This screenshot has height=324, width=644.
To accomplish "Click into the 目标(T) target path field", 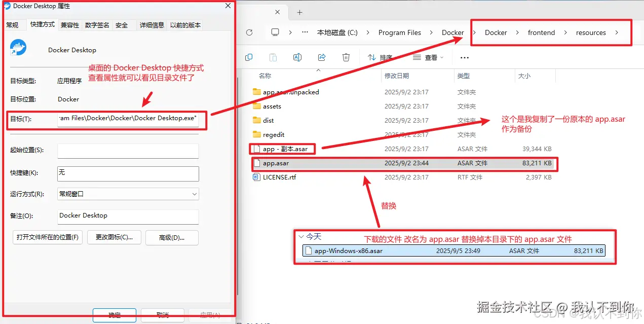I will (128, 119).
